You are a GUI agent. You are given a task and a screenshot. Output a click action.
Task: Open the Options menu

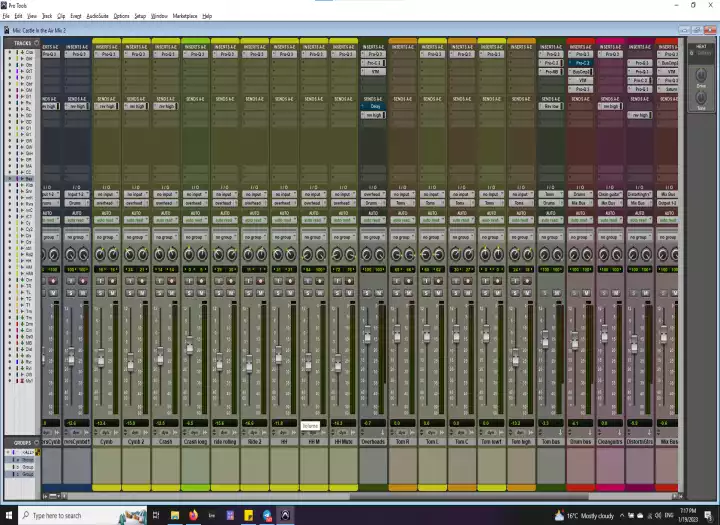point(121,16)
